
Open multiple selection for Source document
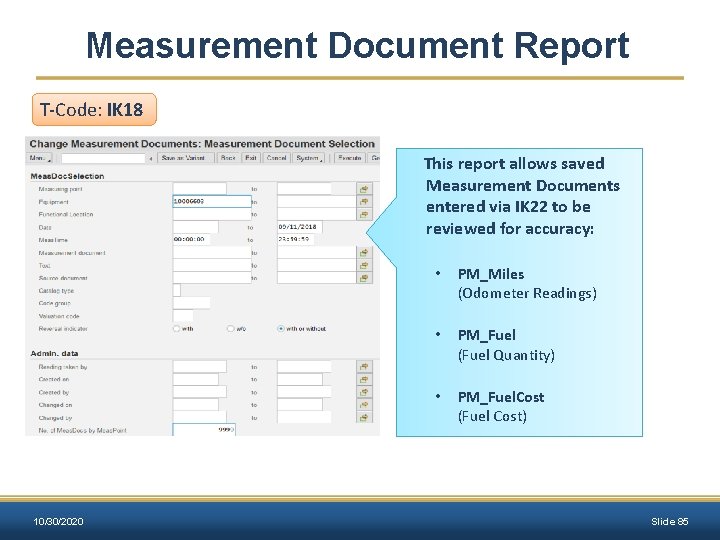click(x=364, y=278)
